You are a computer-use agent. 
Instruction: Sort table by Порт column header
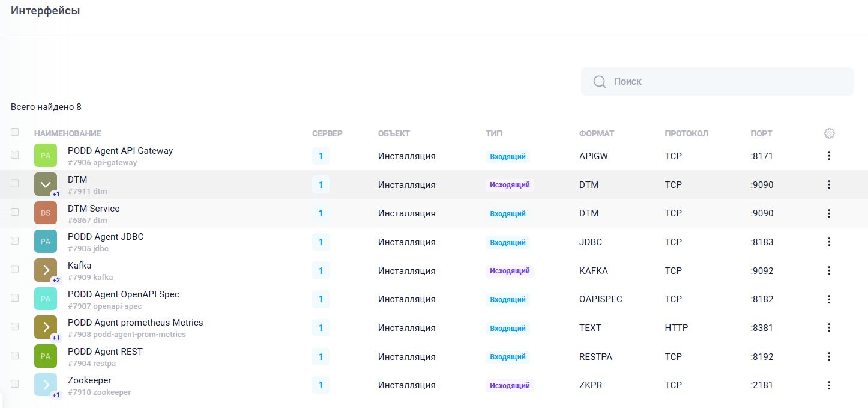coord(761,133)
